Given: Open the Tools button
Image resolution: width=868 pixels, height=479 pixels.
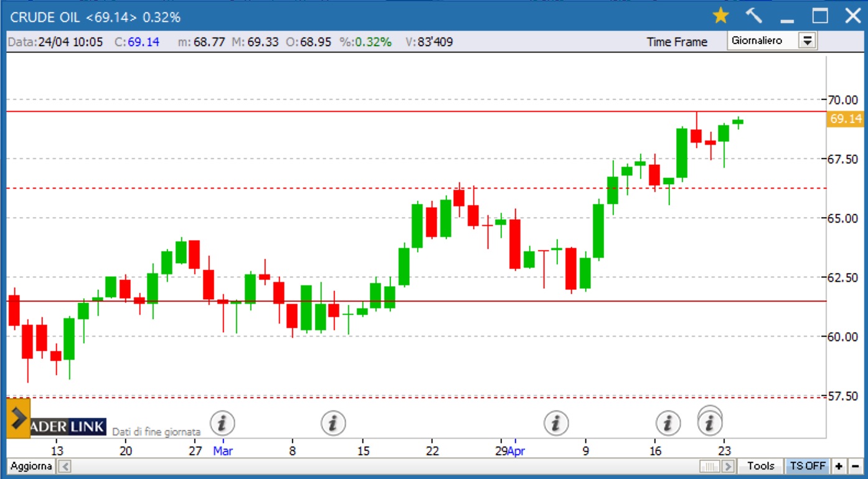Looking at the screenshot, I should 761,466.
